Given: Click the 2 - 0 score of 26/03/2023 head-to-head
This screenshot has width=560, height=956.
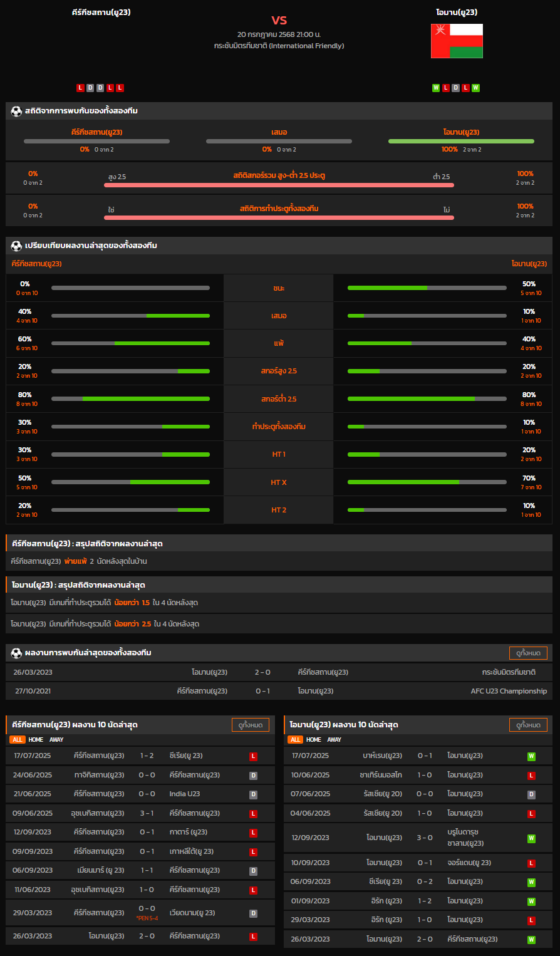Looking at the screenshot, I should (x=262, y=672).
